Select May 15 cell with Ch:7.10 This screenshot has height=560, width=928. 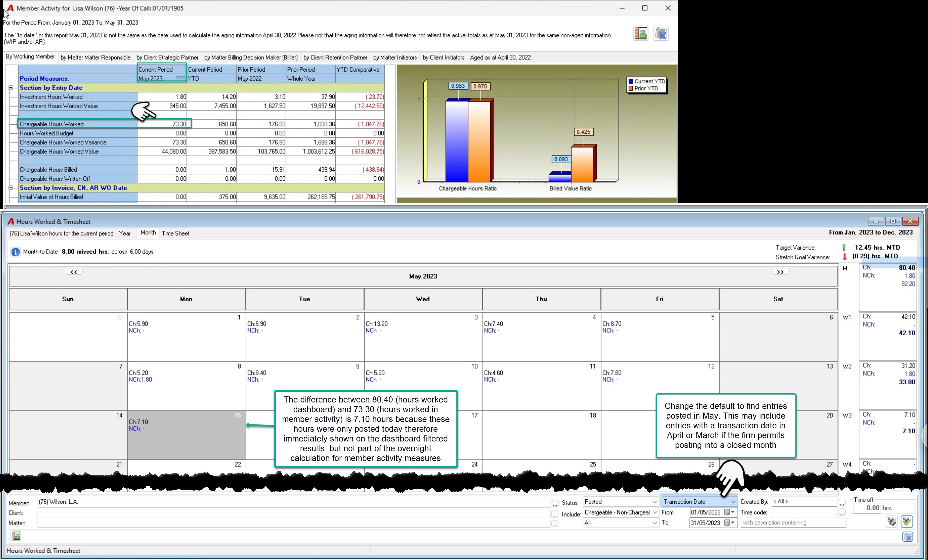[x=187, y=435]
